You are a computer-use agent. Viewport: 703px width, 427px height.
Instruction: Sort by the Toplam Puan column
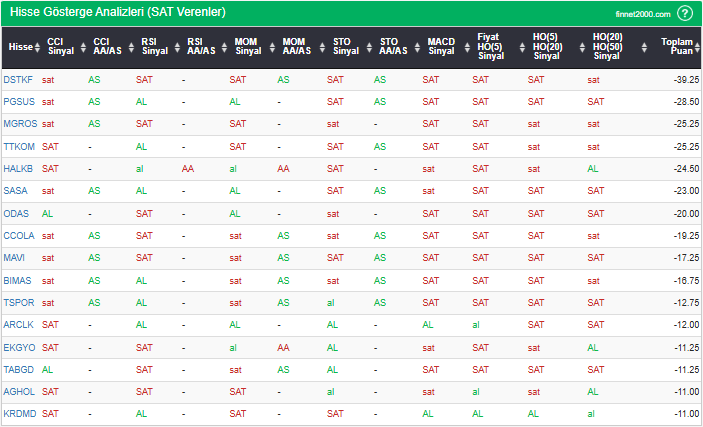click(679, 46)
